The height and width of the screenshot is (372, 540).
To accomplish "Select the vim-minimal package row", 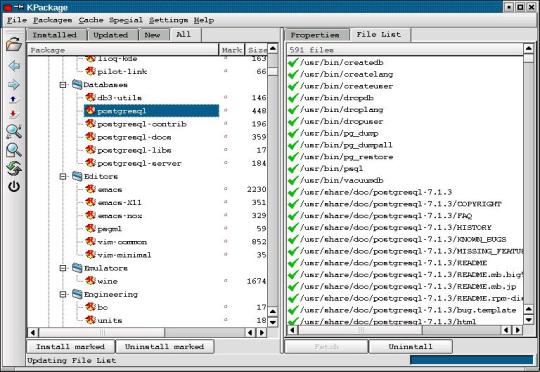I will tap(124, 255).
